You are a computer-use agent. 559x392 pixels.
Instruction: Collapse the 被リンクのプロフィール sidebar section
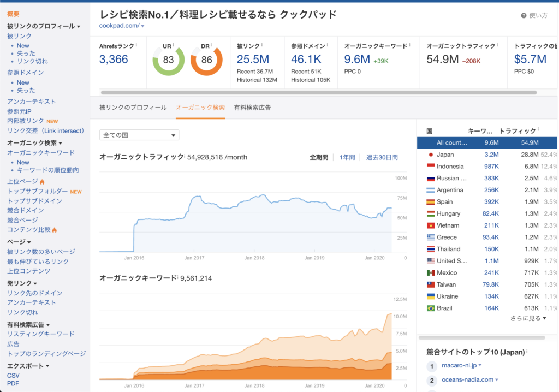pos(79,26)
